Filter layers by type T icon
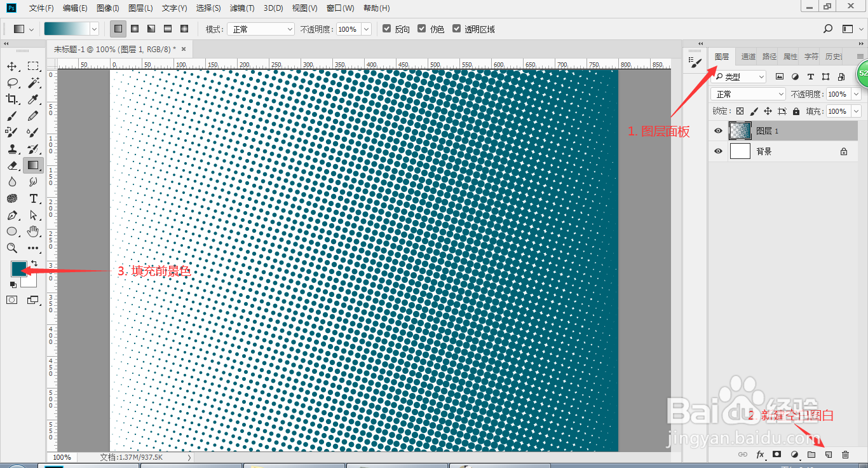 click(810, 77)
